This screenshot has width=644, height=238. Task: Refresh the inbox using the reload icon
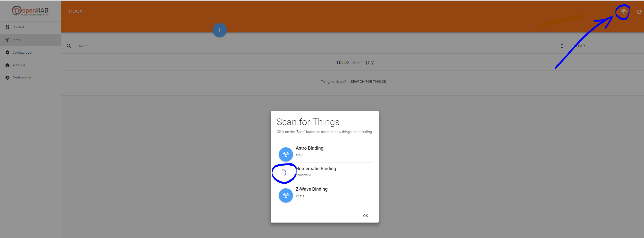click(x=639, y=12)
